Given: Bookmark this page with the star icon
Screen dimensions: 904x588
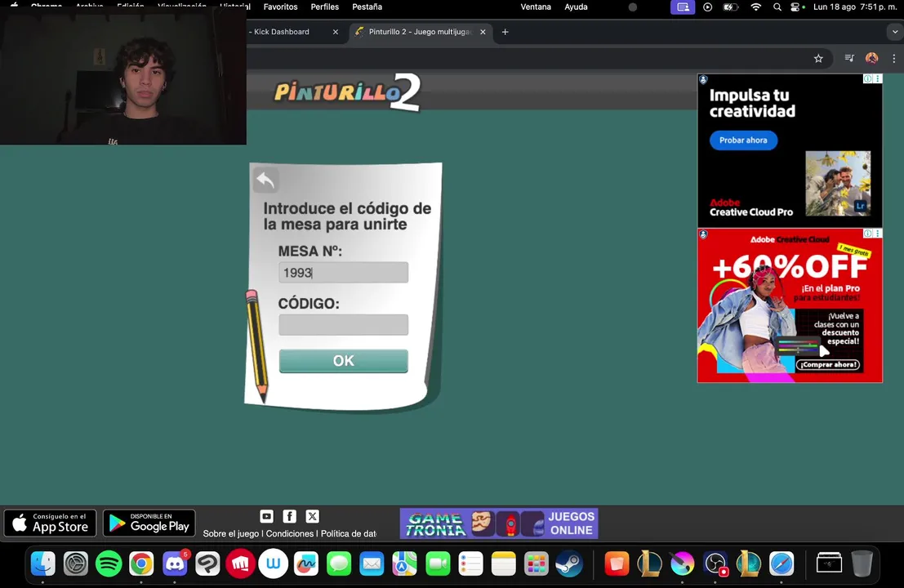Looking at the screenshot, I should point(818,58).
